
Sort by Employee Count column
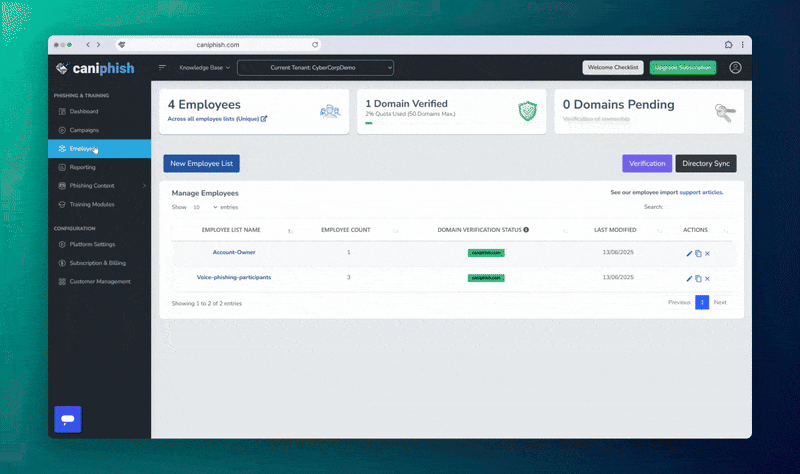pyautogui.click(x=345, y=230)
